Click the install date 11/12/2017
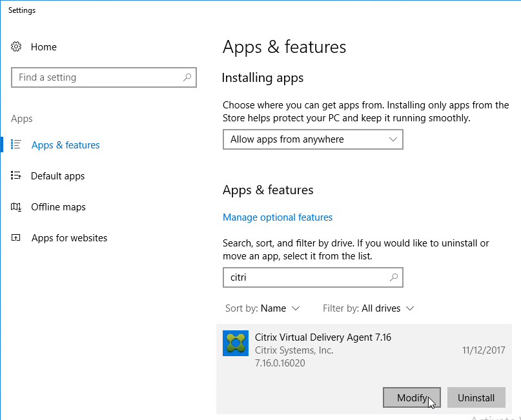 coord(484,350)
